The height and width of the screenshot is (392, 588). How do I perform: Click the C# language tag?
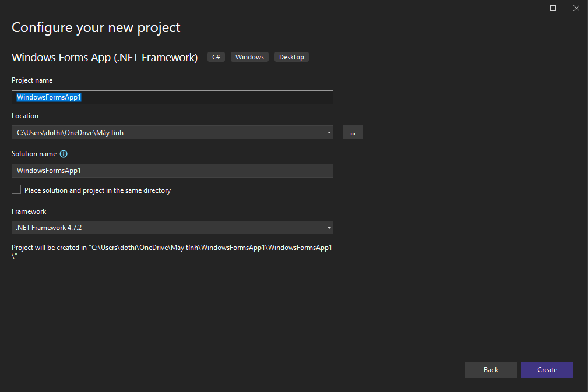(x=216, y=57)
